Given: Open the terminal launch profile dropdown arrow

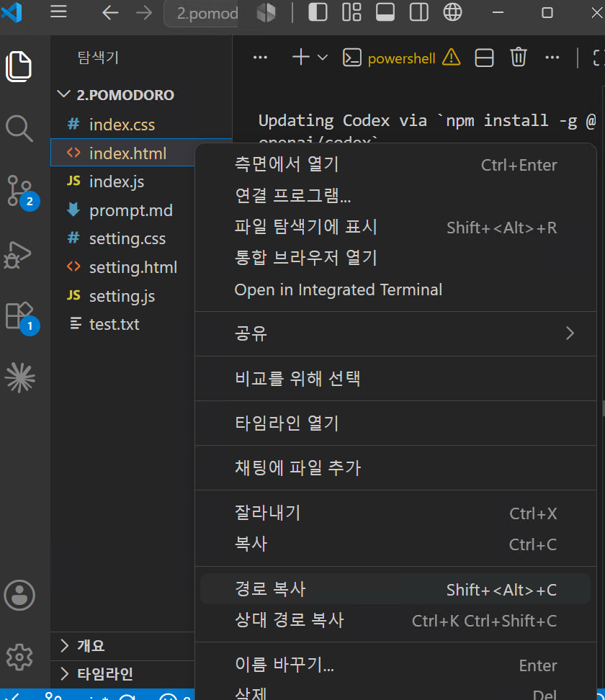Looking at the screenshot, I should click(x=323, y=58).
